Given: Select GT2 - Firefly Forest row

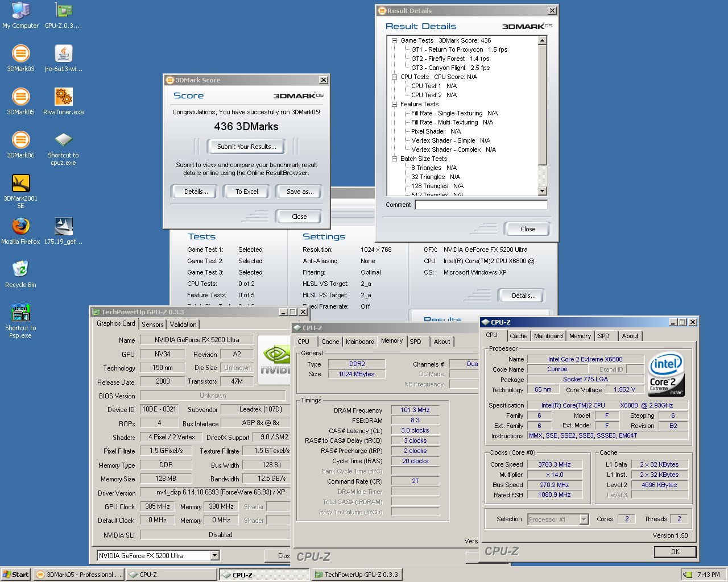Looking at the screenshot, I should coord(450,59).
